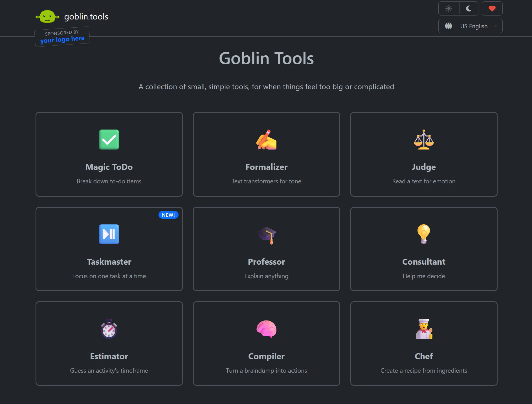Switch to dark theme with moon icon
Screen dimensions: 532x404
point(469,8)
